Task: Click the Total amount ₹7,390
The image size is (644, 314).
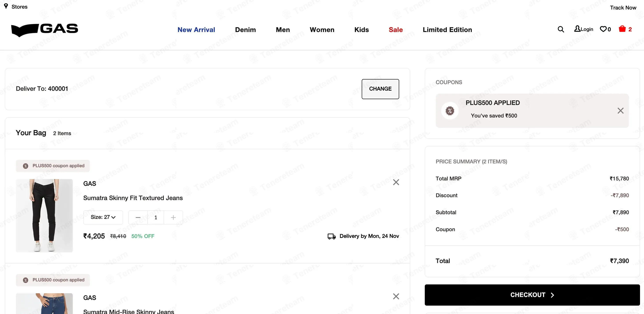Action: coord(619,261)
